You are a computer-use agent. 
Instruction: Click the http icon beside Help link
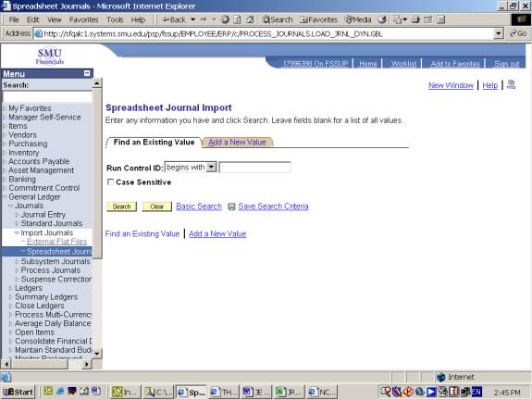click(x=511, y=84)
